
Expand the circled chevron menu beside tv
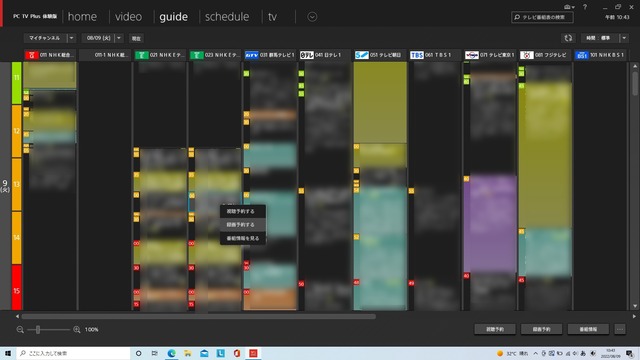(x=312, y=17)
